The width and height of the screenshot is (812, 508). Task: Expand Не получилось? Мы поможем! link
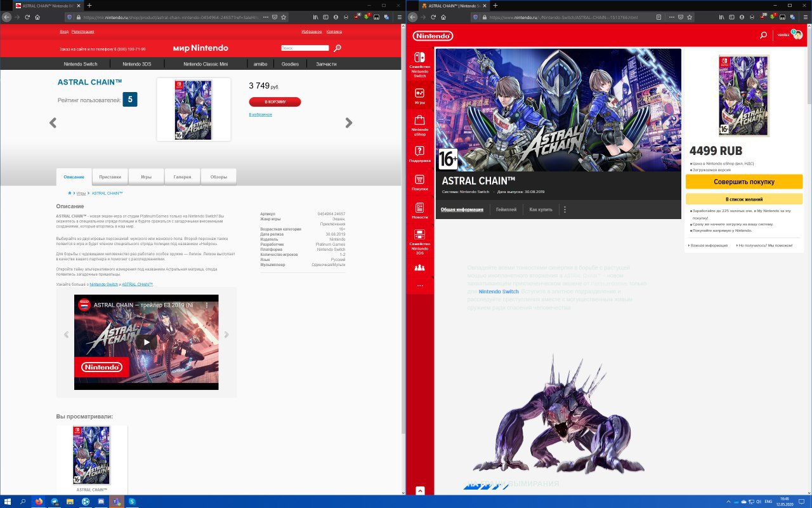coord(765,245)
